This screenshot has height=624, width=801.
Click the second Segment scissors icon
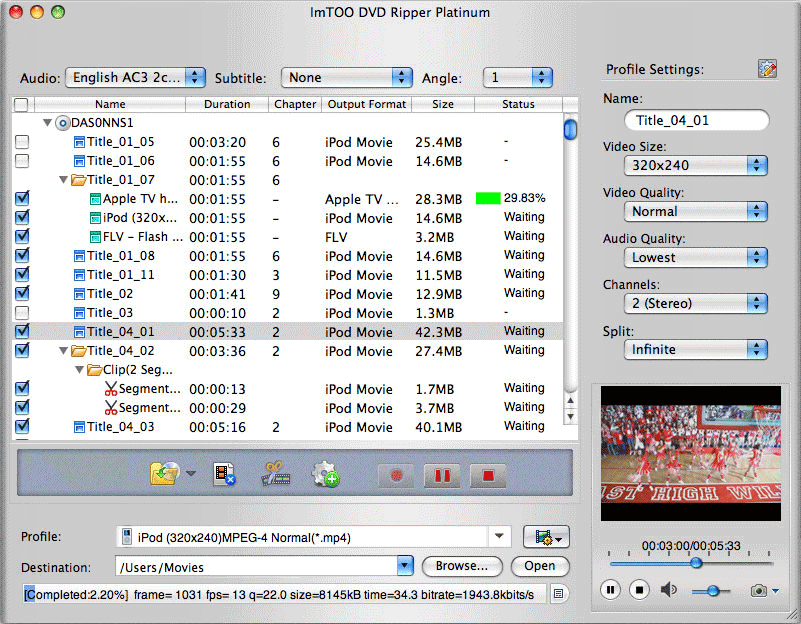pos(110,407)
